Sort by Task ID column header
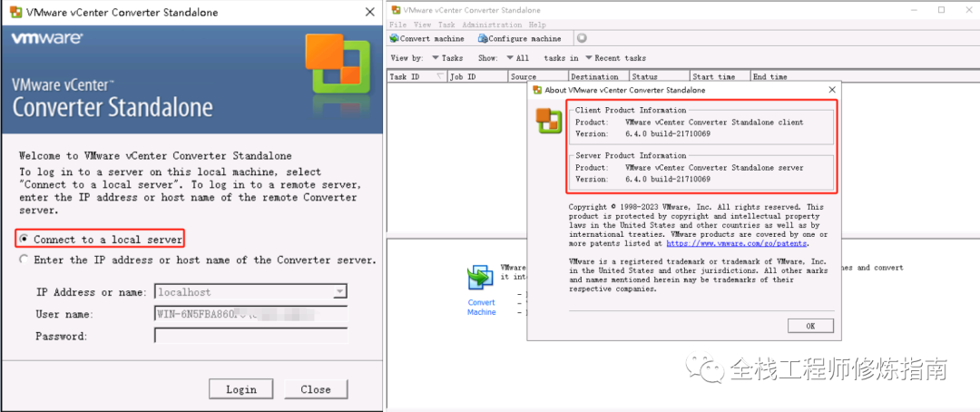 coord(416,77)
